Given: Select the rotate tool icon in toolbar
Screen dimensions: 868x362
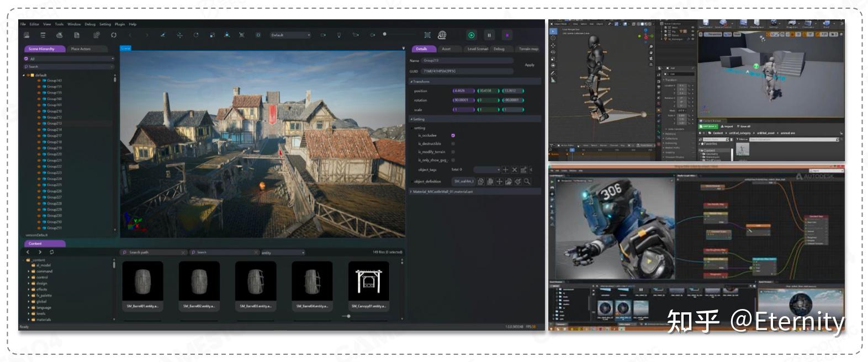Looking at the screenshot, I should click(196, 35).
